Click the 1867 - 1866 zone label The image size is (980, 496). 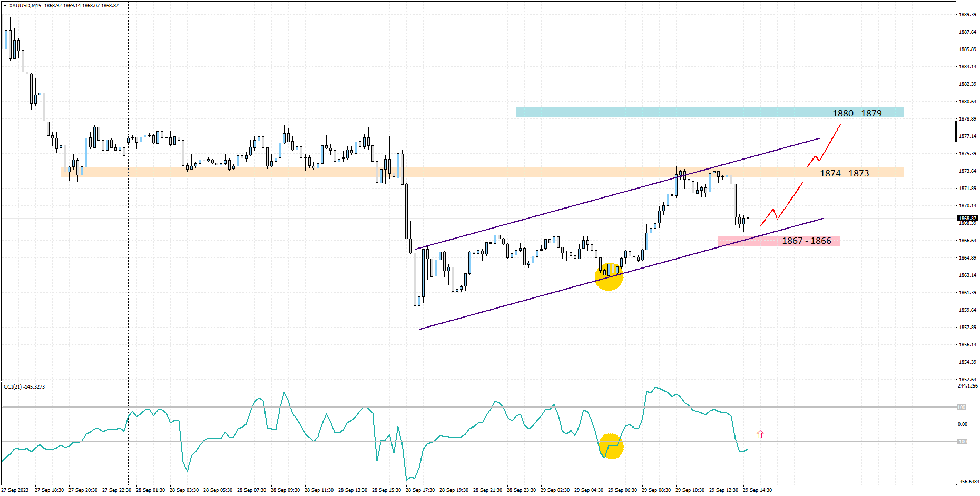[x=806, y=241]
